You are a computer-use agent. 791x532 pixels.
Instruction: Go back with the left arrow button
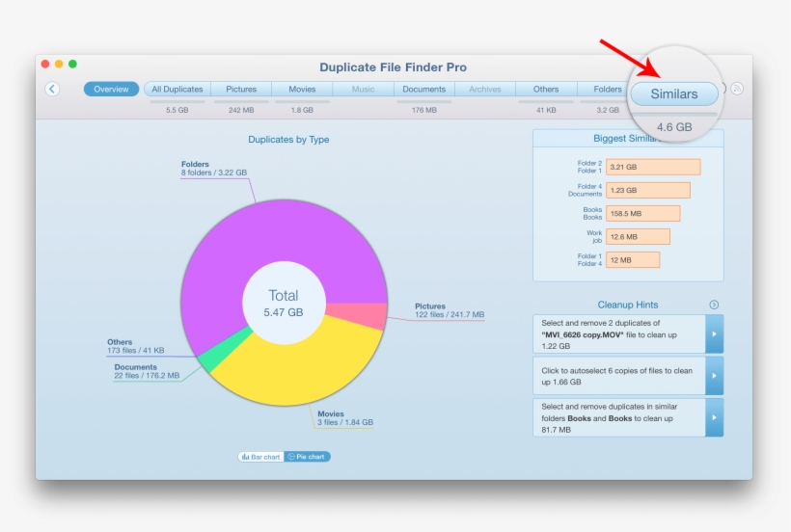(52, 90)
